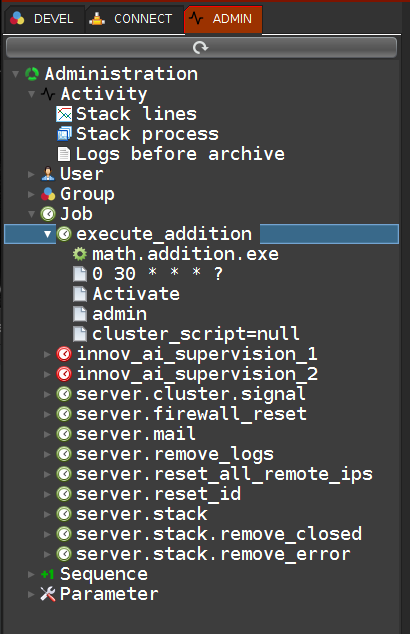This screenshot has height=634, width=410.
Task: Expand the Group tree node
Action: click(x=31, y=194)
